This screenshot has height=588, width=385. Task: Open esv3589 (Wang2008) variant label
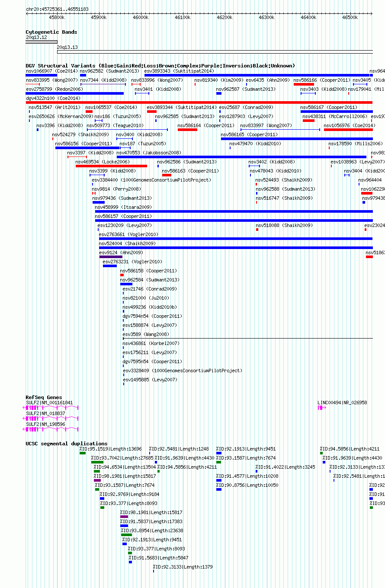tap(146, 334)
